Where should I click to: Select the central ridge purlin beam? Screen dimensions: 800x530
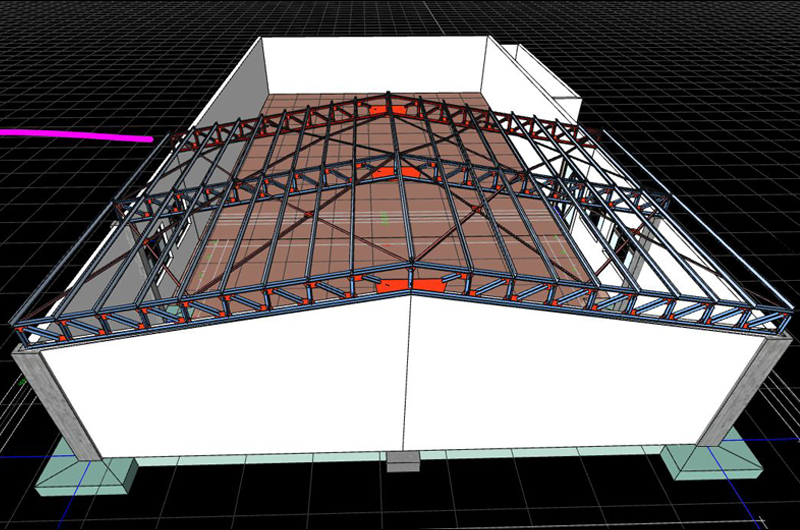[399, 179]
